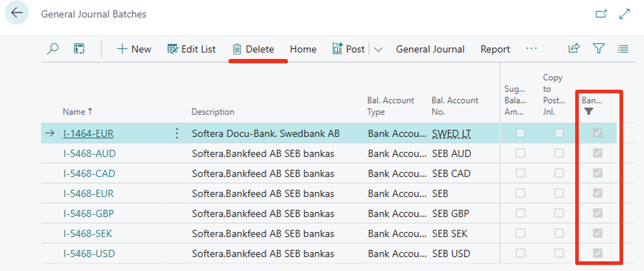
Task: Delete the selected batch
Action: [x=253, y=49]
